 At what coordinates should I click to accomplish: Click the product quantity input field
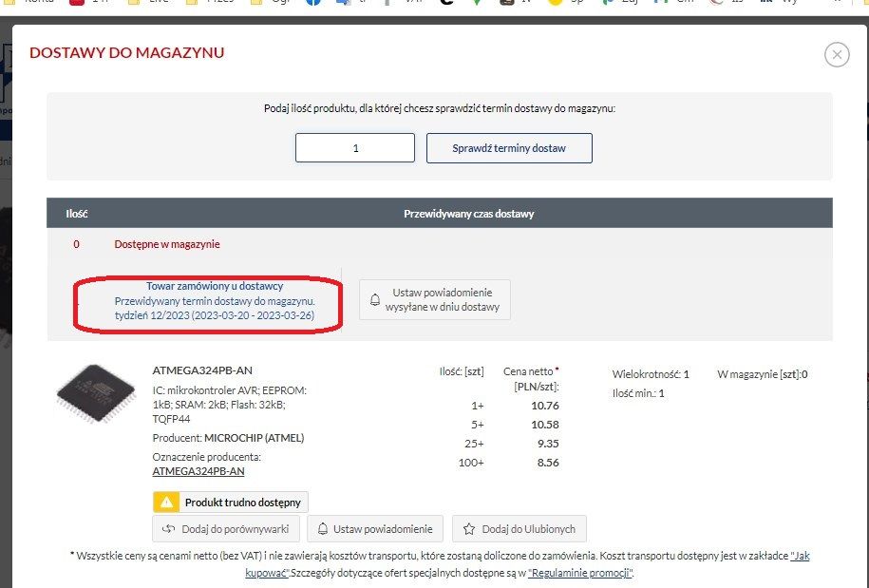pos(354,148)
